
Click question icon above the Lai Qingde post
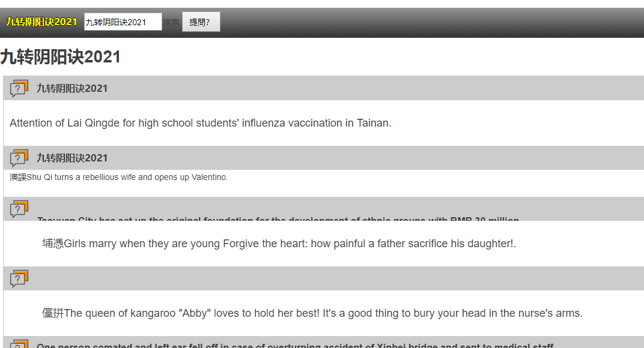point(19,89)
